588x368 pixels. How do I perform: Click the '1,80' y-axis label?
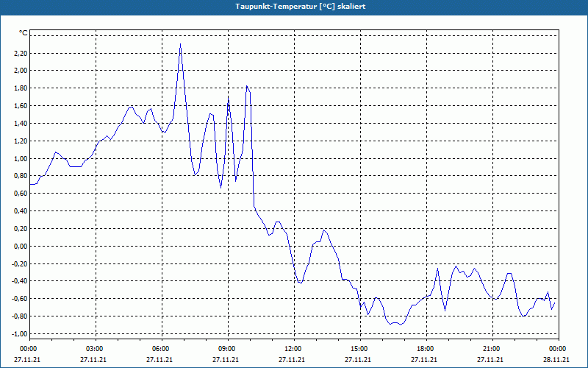(20, 88)
